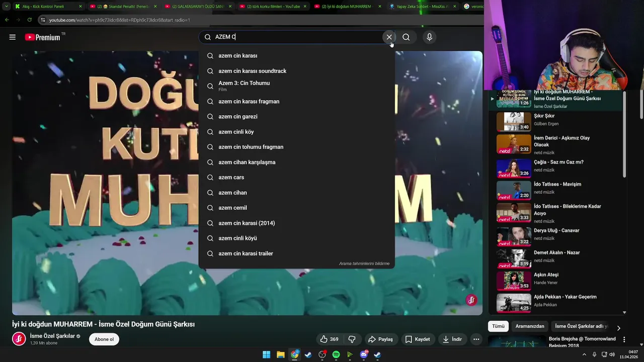This screenshot has height=362, width=644.
Task: Select the Aramanızdan filter chip
Action: pos(530,326)
